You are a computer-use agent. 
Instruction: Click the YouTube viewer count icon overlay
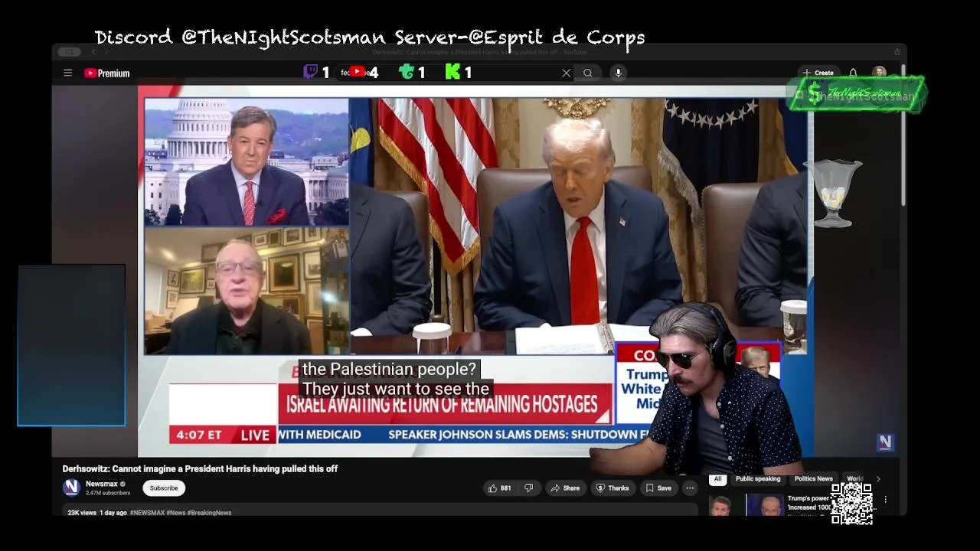(356, 72)
